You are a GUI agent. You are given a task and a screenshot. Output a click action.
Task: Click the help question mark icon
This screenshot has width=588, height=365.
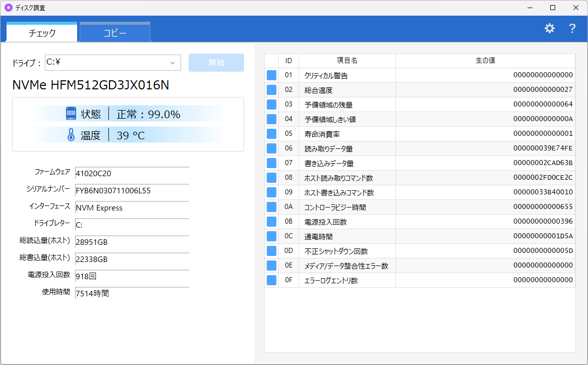pyautogui.click(x=572, y=28)
